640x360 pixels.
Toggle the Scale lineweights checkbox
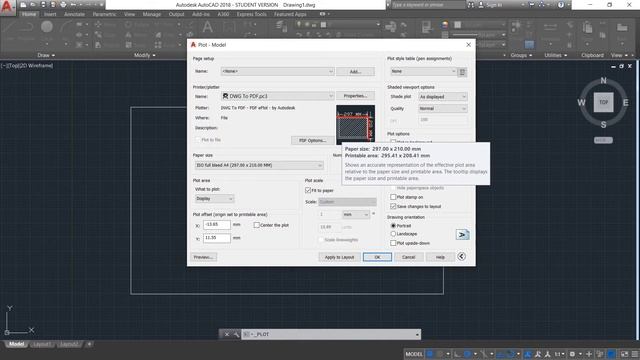coord(321,240)
